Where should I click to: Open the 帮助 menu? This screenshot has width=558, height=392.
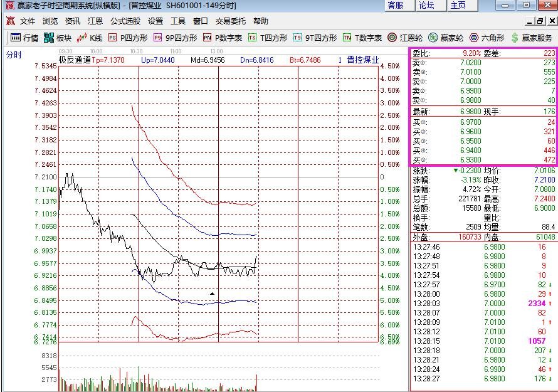pos(260,21)
